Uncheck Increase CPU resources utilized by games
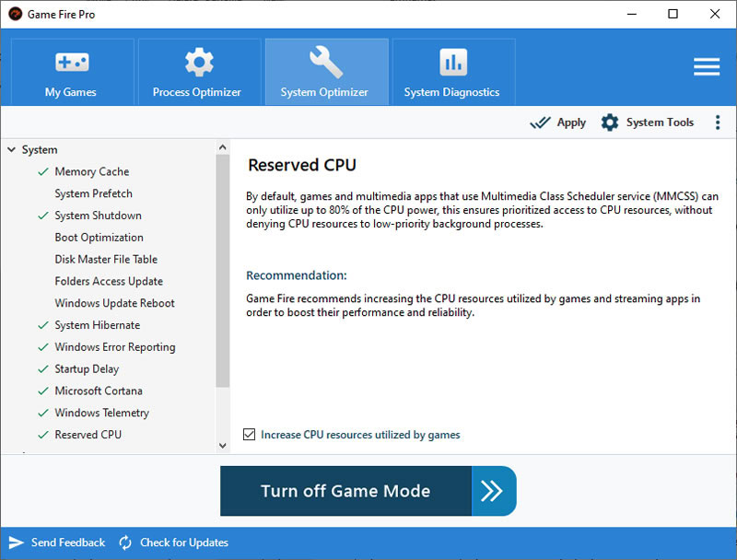Viewport: 737px width, 560px height. 249,435
